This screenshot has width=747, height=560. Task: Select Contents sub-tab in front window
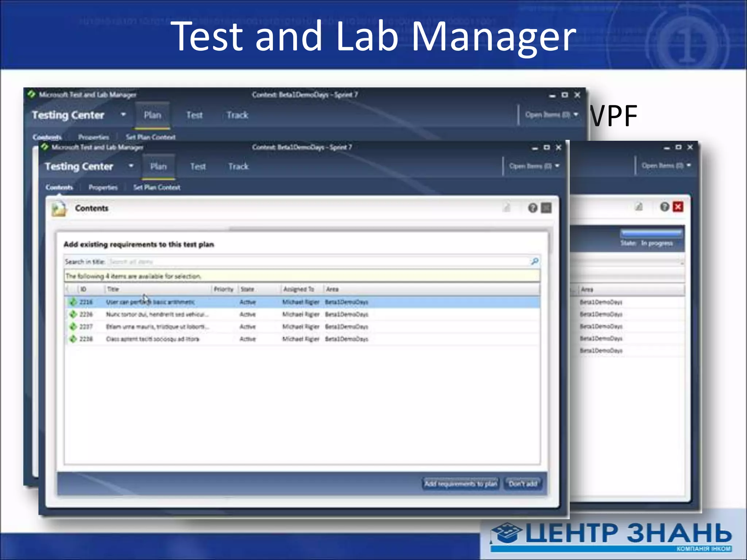pyautogui.click(x=59, y=187)
